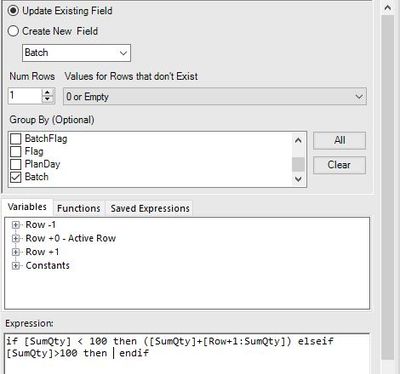Click the Num Rows input field
400x374 pixels.
pyautogui.click(x=25, y=96)
